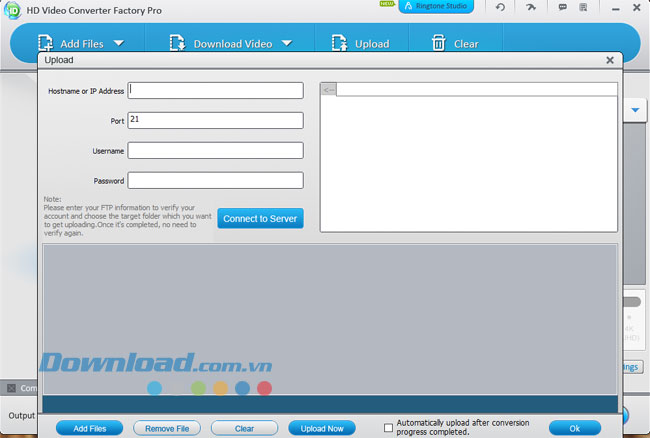
Task: Open the Ringtone Studio tool
Action: (436, 6)
